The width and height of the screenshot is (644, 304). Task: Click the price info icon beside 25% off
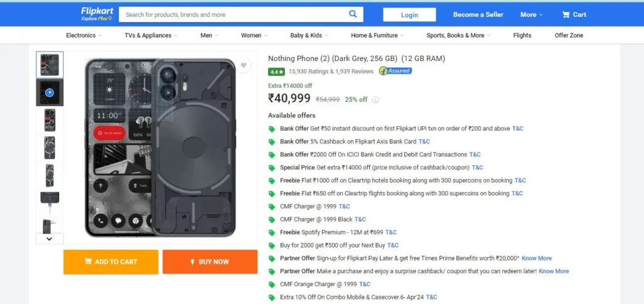(375, 99)
